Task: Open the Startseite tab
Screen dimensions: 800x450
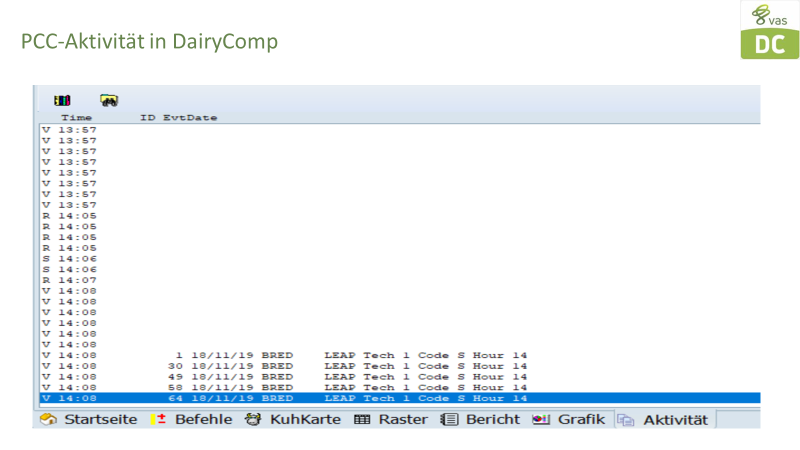Action: [92, 420]
